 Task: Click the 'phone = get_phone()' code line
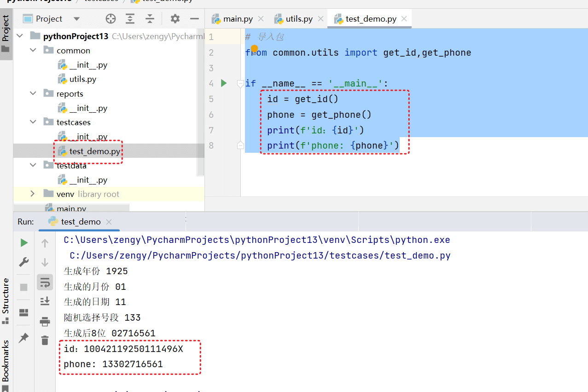click(x=319, y=115)
